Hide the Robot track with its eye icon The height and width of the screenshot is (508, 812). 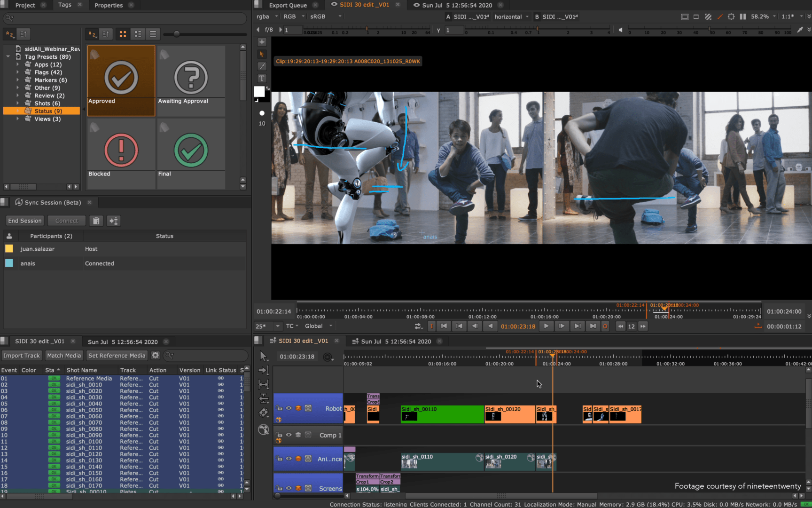[289, 408]
